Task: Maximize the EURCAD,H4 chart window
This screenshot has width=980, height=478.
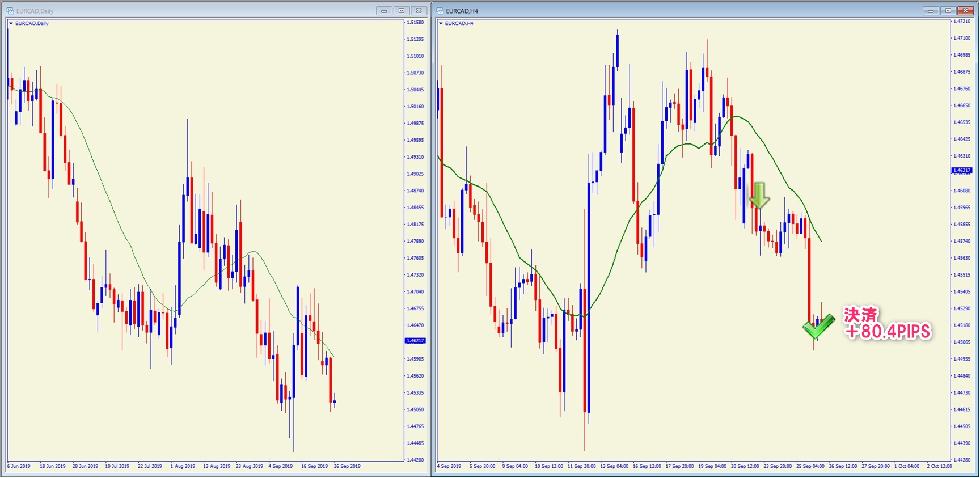Action: [948, 11]
